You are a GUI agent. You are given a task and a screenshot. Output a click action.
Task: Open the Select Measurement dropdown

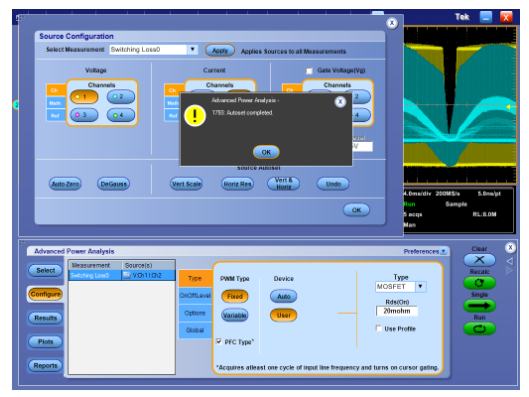[x=192, y=50]
